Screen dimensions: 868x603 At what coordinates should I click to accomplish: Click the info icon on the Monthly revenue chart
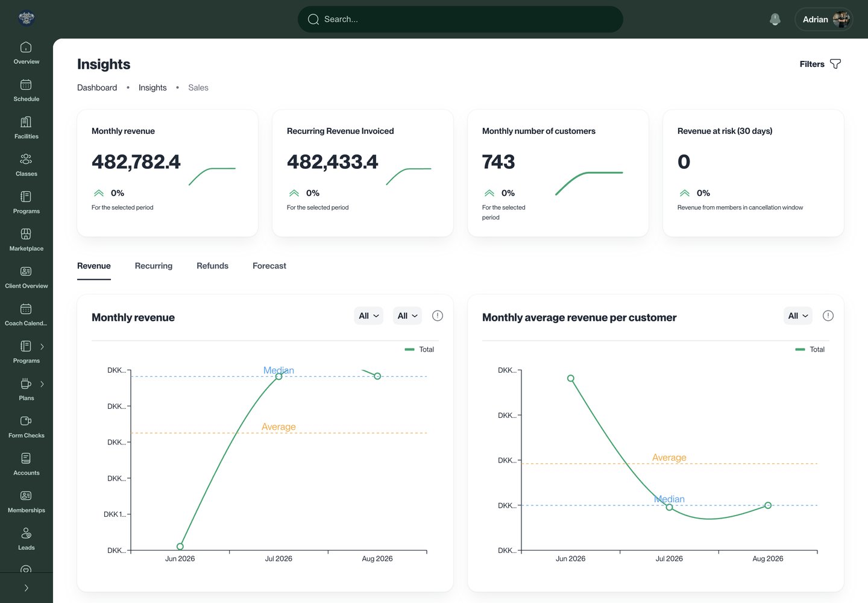(438, 316)
